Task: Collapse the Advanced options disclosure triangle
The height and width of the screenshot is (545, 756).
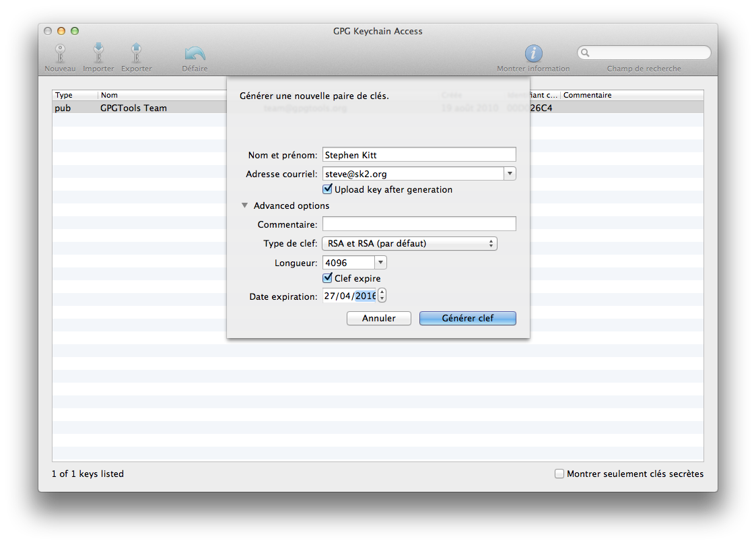Action: [x=245, y=206]
